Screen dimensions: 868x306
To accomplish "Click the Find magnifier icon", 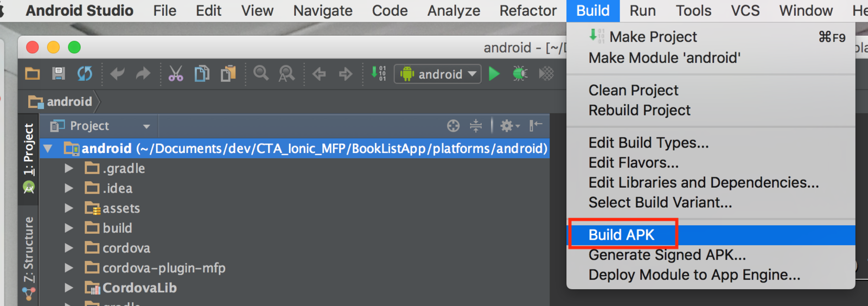I will click(x=261, y=73).
